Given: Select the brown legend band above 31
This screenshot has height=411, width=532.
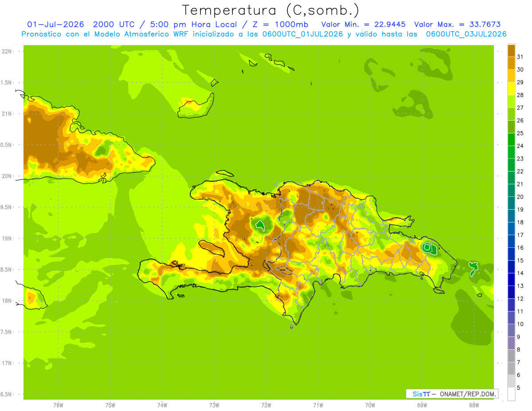Looking at the screenshot, I should (511, 50).
